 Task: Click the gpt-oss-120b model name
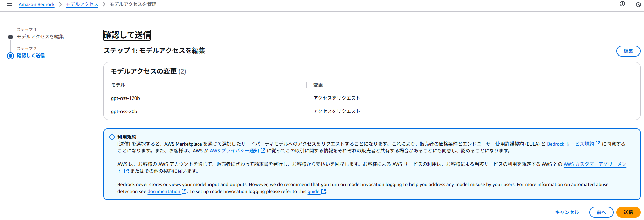(126, 98)
